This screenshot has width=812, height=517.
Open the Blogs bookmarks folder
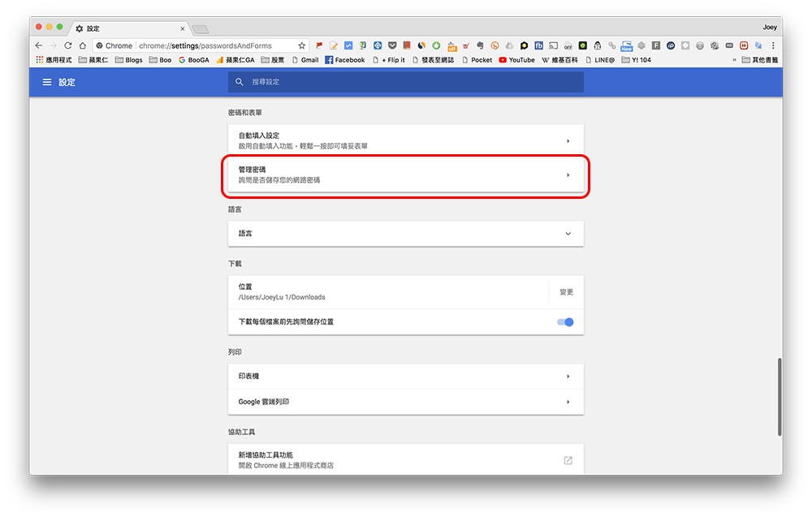pyautogui.click(x=128, y=60)
